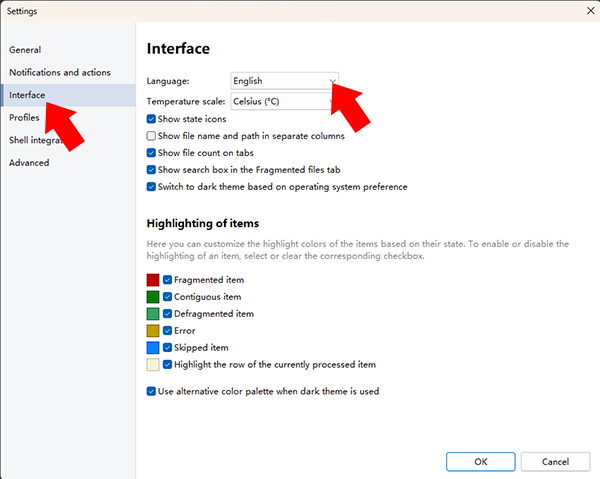This screenshot has height=479, width=600.
Task: Toggle alternative color palette for dark theme
Action: pyautogui.click(x=151, y=391)
